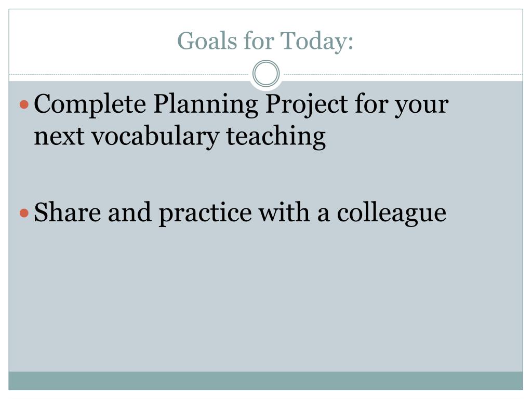
Task: Click the word 'Share' in the second bullet
Action: [x=68, y=212]
